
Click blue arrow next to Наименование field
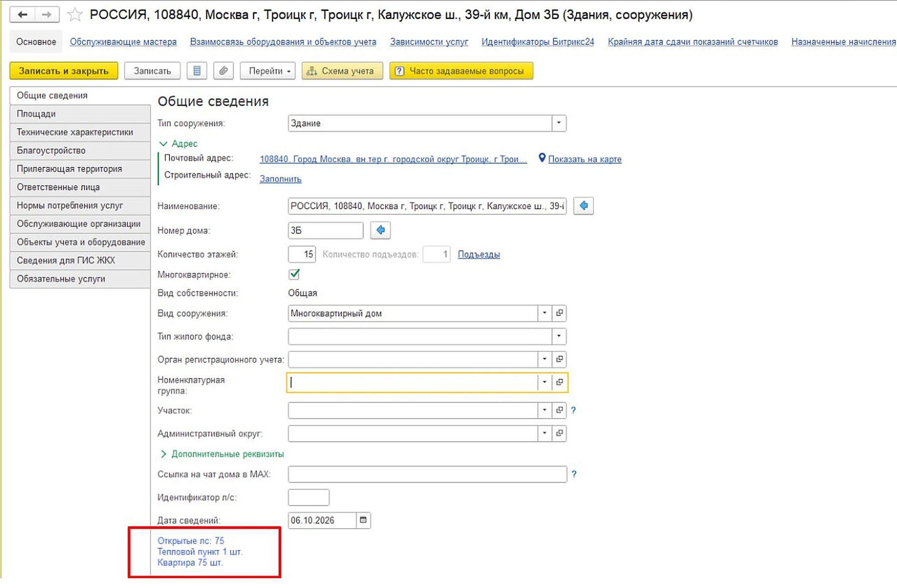pyautogui.click(x=583, y=206)
